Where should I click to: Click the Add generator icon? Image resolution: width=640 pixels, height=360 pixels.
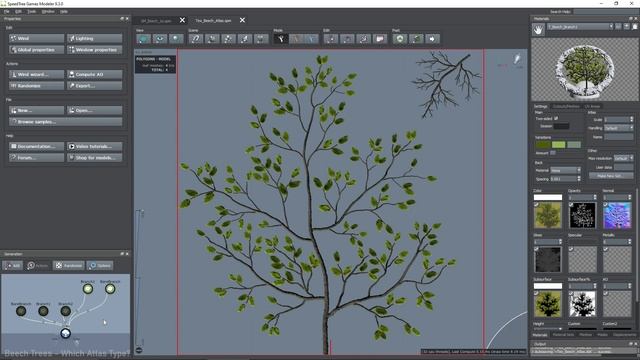click(13, 266)
